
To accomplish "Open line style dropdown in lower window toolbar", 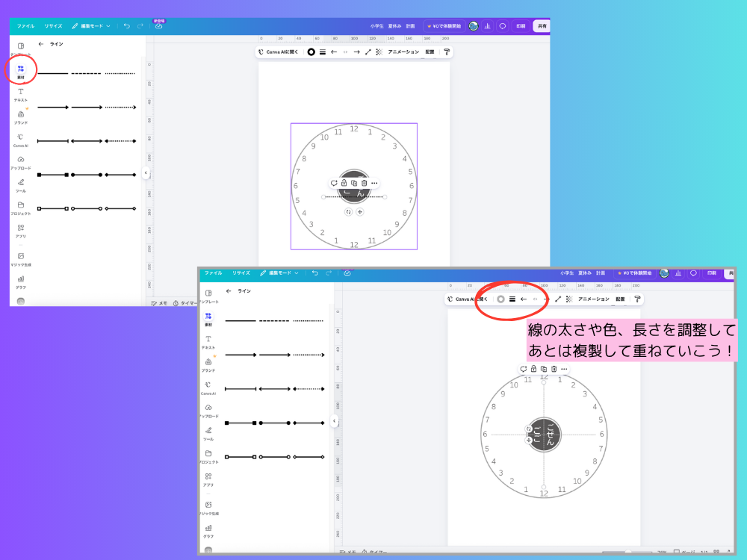I will 512,299.
